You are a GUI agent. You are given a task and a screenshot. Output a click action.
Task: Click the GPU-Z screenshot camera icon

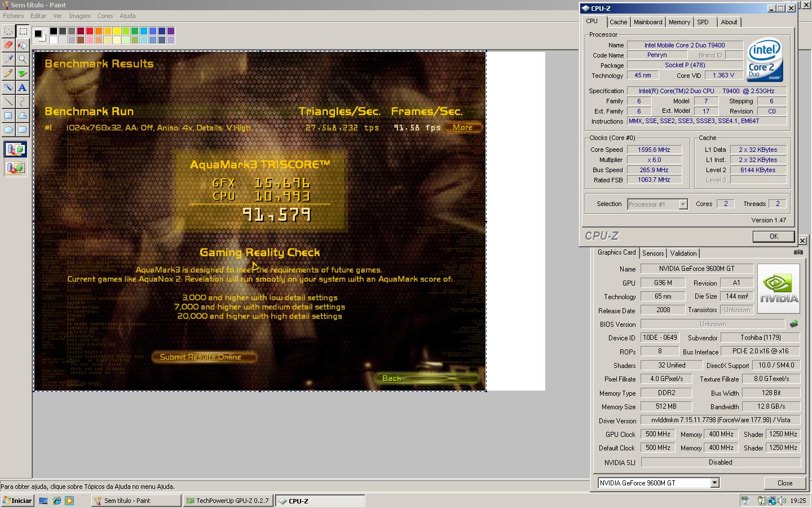[x=798, y=252]
